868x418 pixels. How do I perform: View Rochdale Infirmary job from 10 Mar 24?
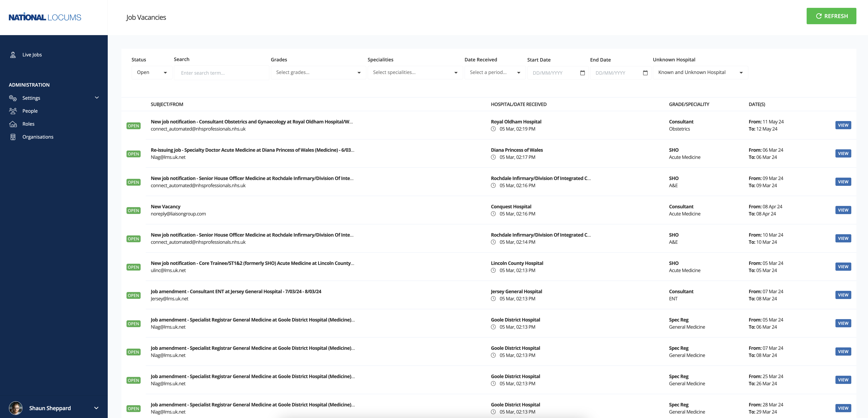click(843, 238)
